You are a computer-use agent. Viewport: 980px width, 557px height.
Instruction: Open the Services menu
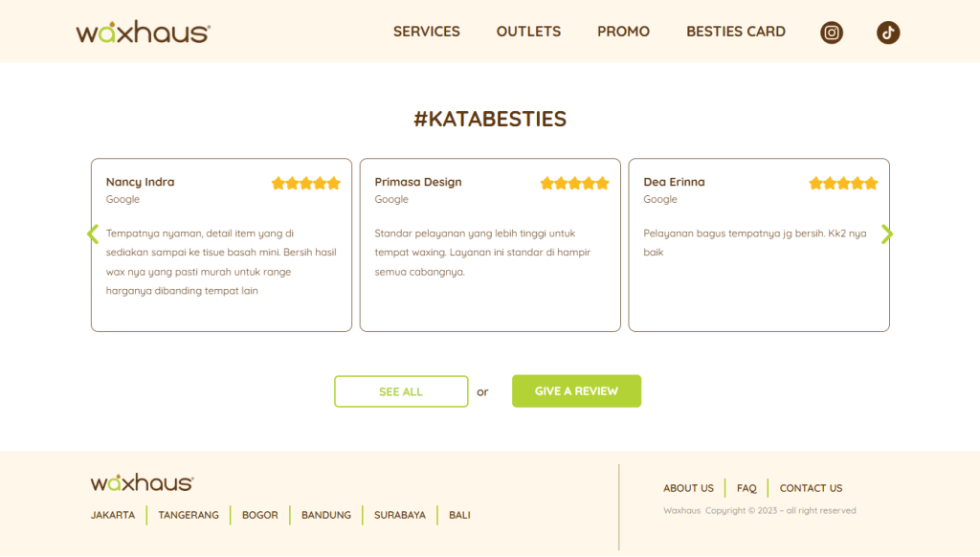pos(426,32)
